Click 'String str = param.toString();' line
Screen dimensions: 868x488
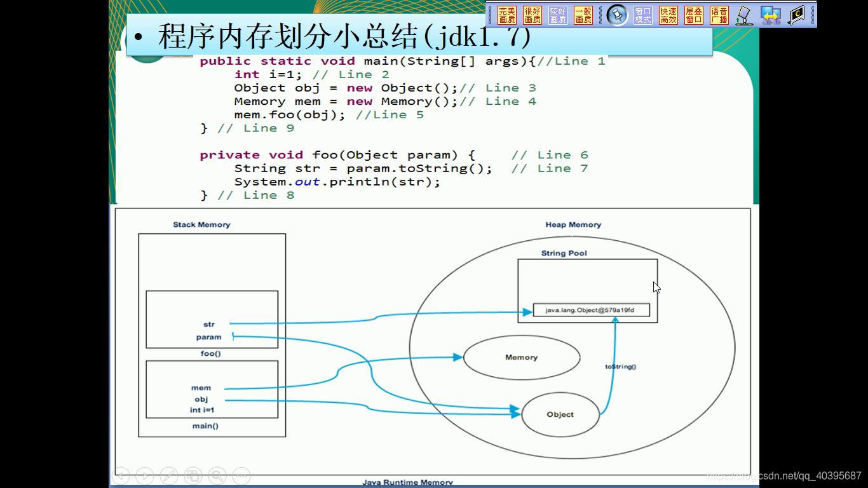(411, 168)
